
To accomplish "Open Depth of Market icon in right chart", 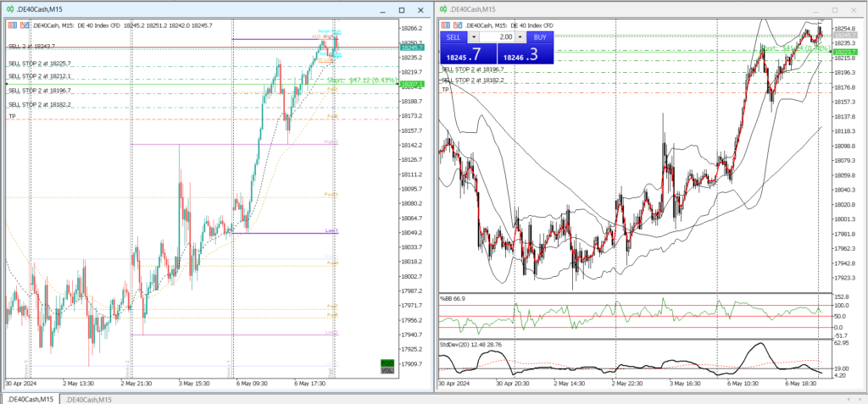I will coord(457,25).
